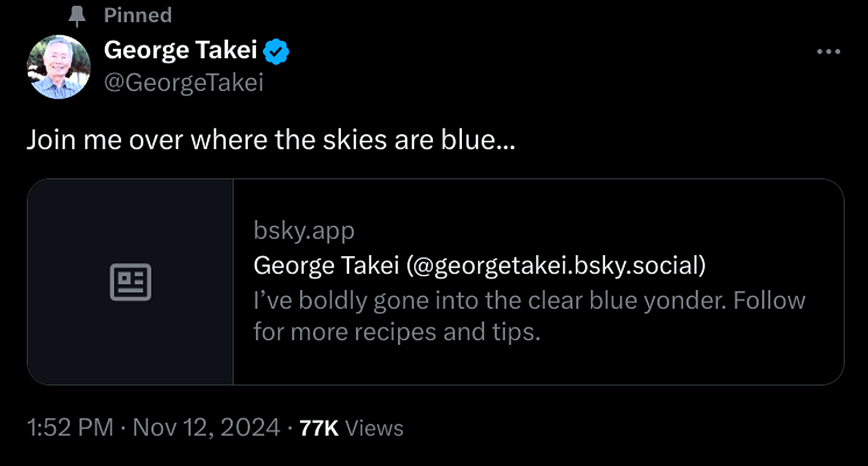This screenshot has width=868, height=466.
Task: Click "George Takei" in the card title
Action: click(x=326, y=266)
